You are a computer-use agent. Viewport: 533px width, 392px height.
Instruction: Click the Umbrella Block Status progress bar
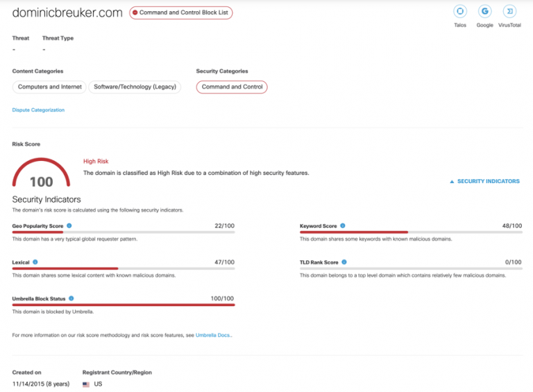124,305
